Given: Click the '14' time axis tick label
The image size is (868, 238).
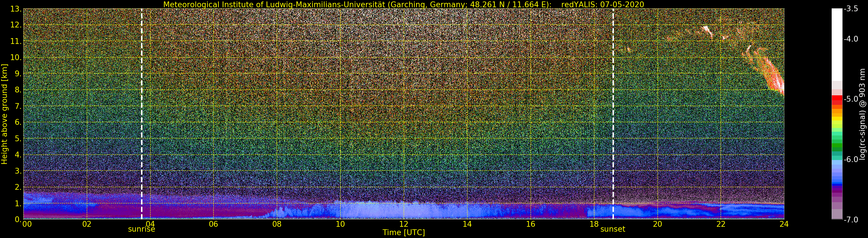Looking at the screenshot, I should click(467, 224).
